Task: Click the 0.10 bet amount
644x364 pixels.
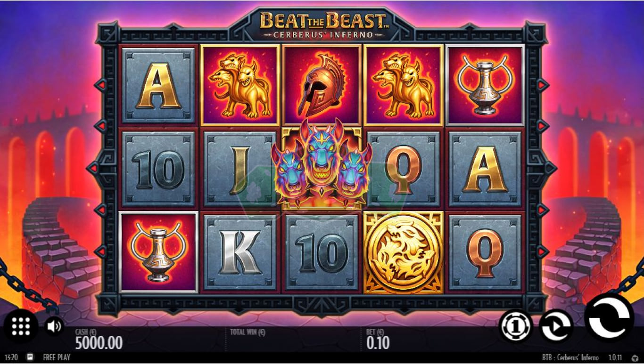Action: coord(378,343)
